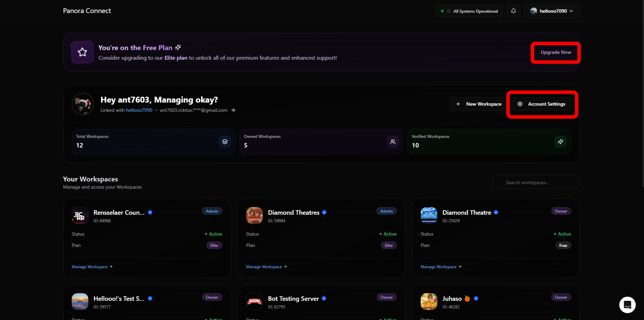Screen dimensions: 644x320
Task: Click the Bot Testing Server SOON icon
Action: point(254,301)
